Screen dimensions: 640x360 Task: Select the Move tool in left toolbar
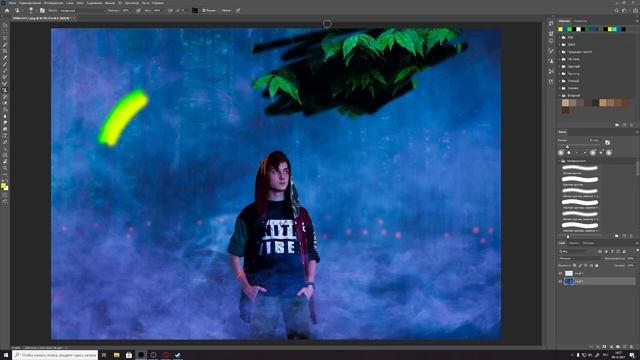tap(5, 25)
